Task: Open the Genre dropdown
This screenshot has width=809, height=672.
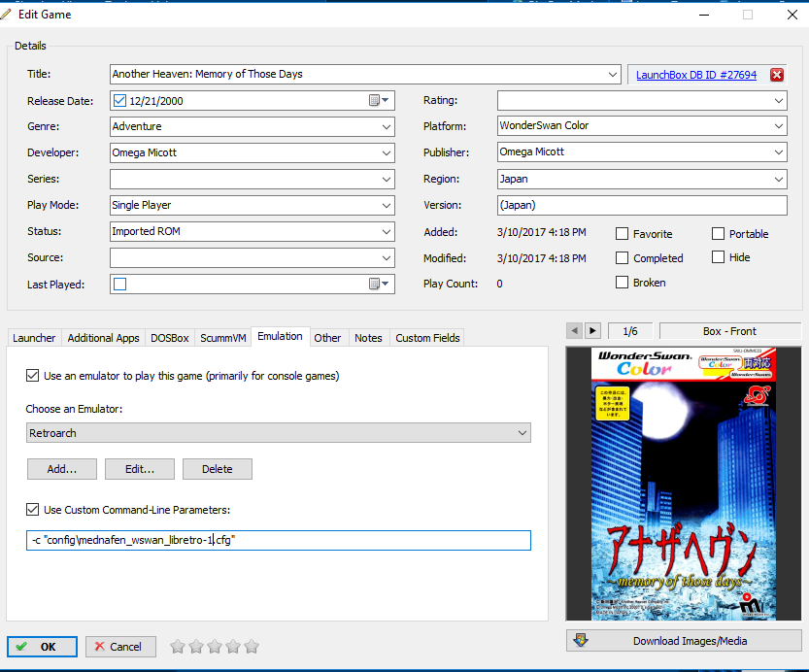Action: pyautogui.click(x=387, y=127)
